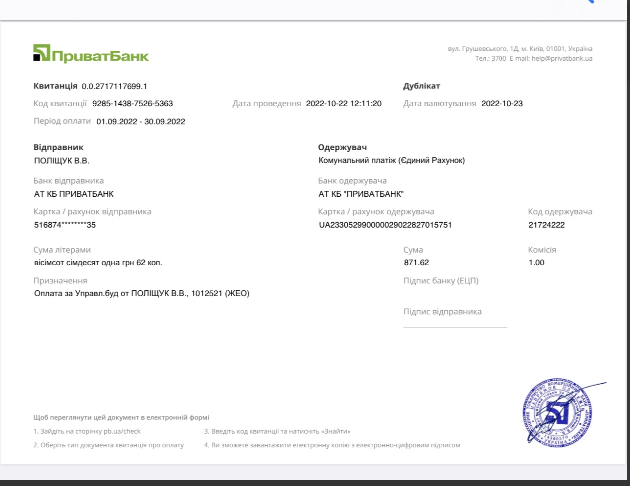The image size is (630, 486).
Task: Click the payment purpose text line
Action: pos(141,293)
